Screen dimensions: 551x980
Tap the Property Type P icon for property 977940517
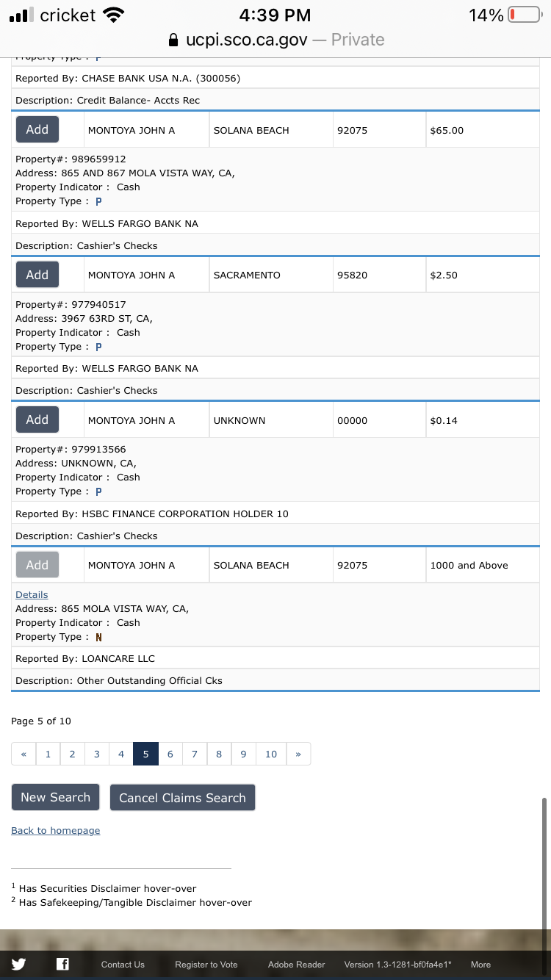tap(98, 347)
